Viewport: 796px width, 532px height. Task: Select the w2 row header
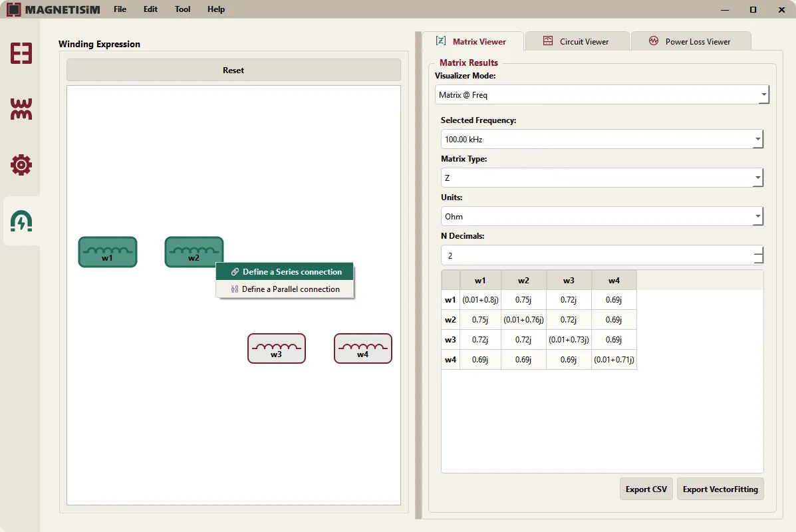(x=450, y=320)
